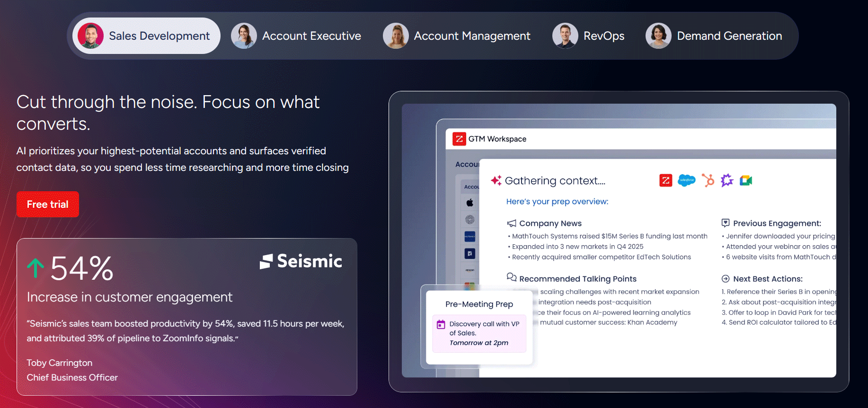This screenshot has height=408, width=868.
Task: Click the Next Best Actions arrow icon
Action: [x=726, y=279]
